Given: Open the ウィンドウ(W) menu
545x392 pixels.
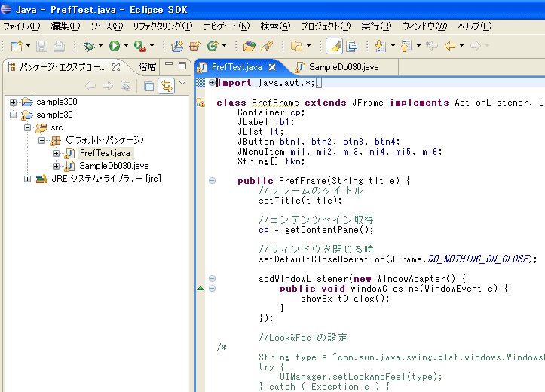Looking at the screenshot, I should click(x=424, y=26).
